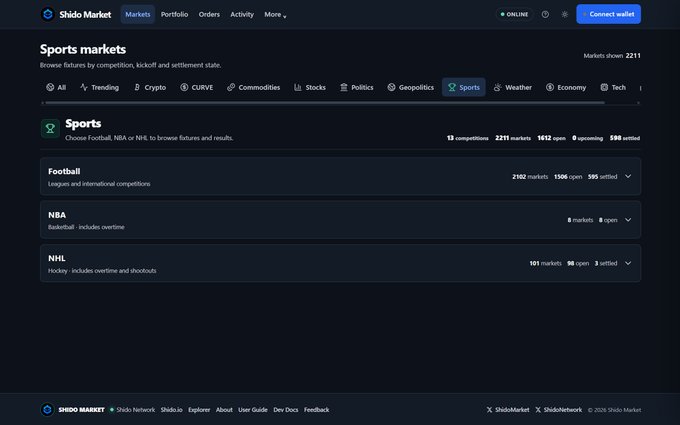
Task: Open the help question-mark icon
Action: pos(545,14)
